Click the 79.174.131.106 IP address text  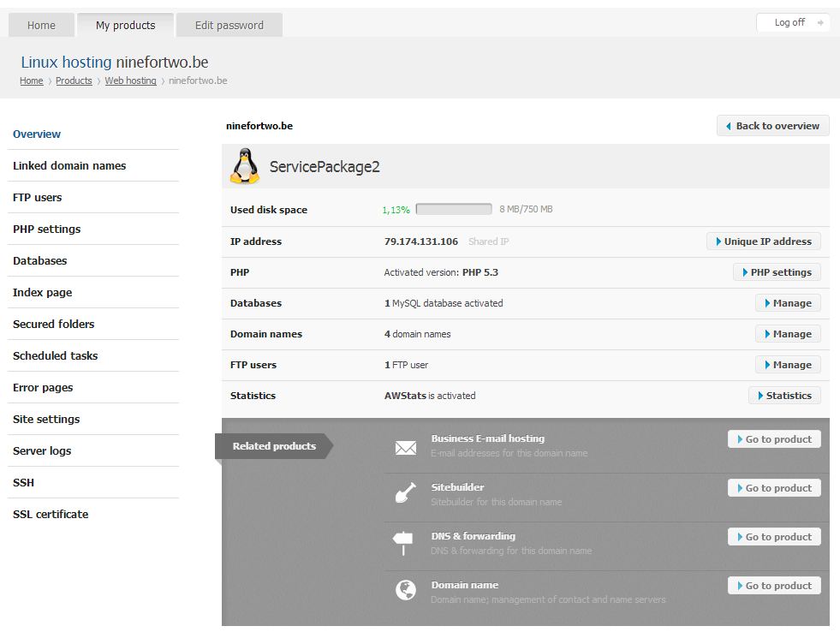tap(421, 241)
